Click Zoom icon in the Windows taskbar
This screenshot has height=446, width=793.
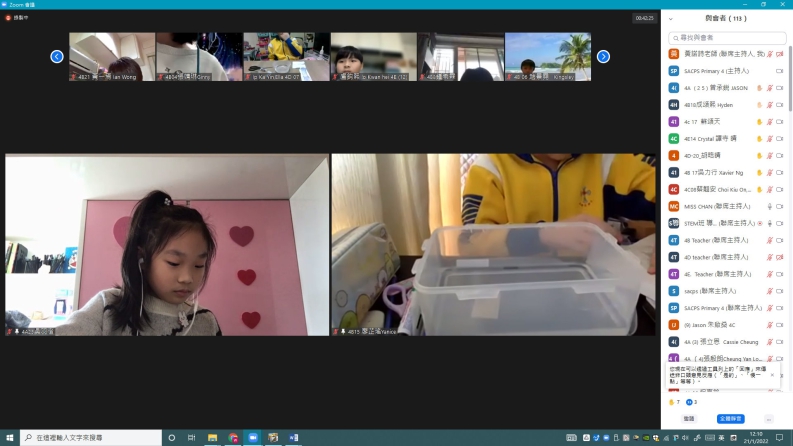click(253, 438)
